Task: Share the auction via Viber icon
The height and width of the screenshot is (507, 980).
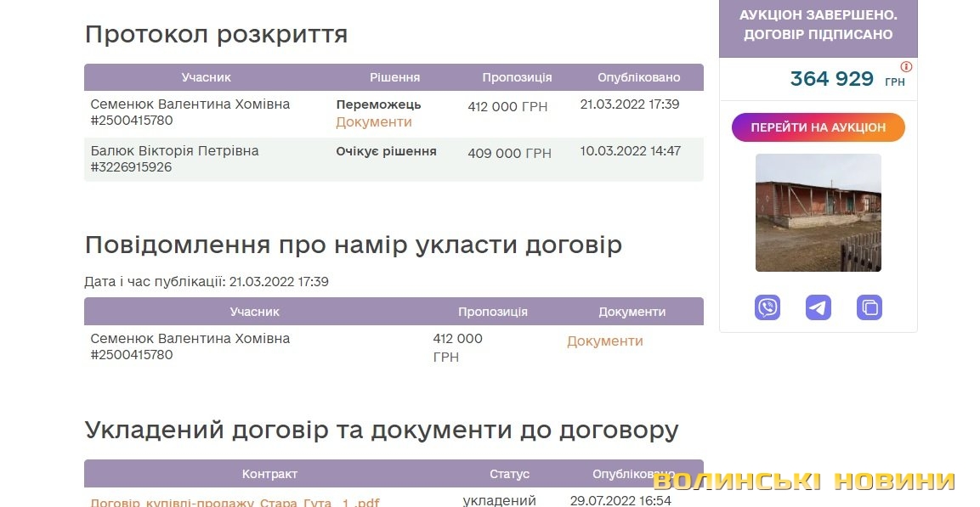Action: click(x=768, y=307)
